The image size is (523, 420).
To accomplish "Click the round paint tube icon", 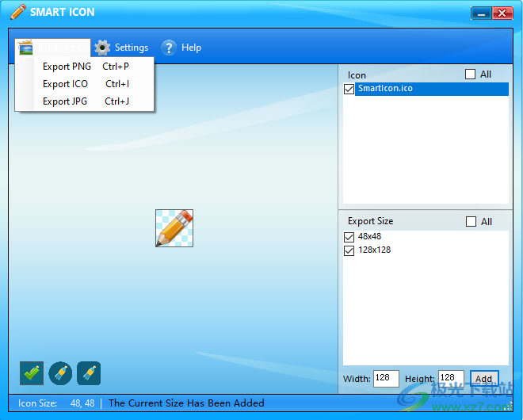I will coord(60,373).
